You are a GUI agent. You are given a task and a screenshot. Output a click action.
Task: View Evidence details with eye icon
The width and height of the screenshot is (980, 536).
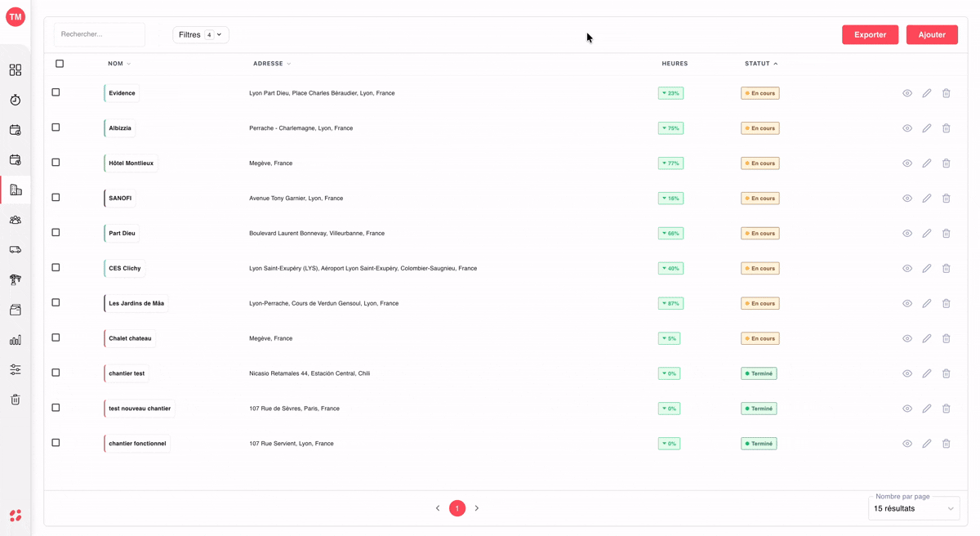click(907, 93)
